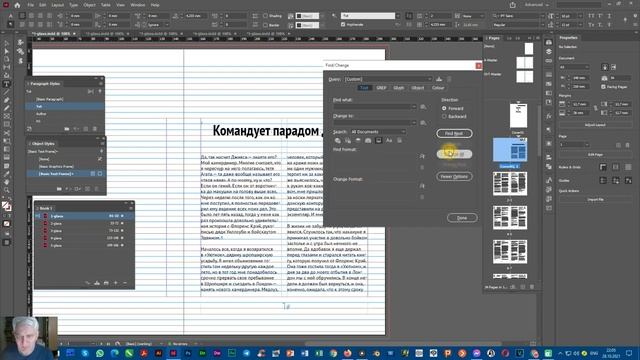Click the Share icon in top bar

point(512,5)
